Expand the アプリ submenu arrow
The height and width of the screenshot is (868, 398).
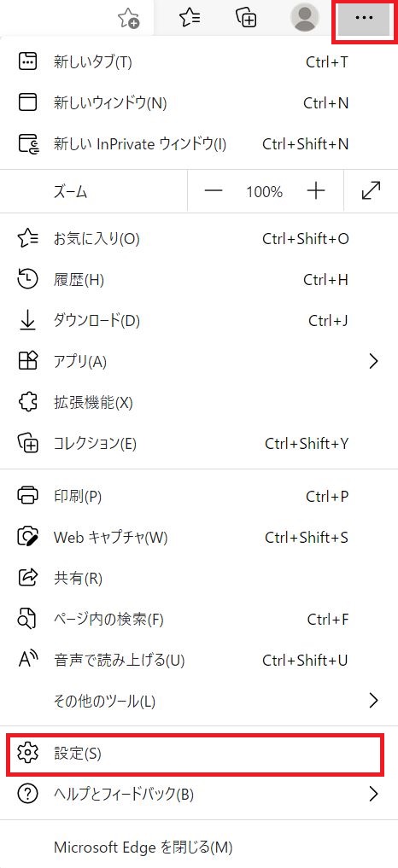[373, 362]
